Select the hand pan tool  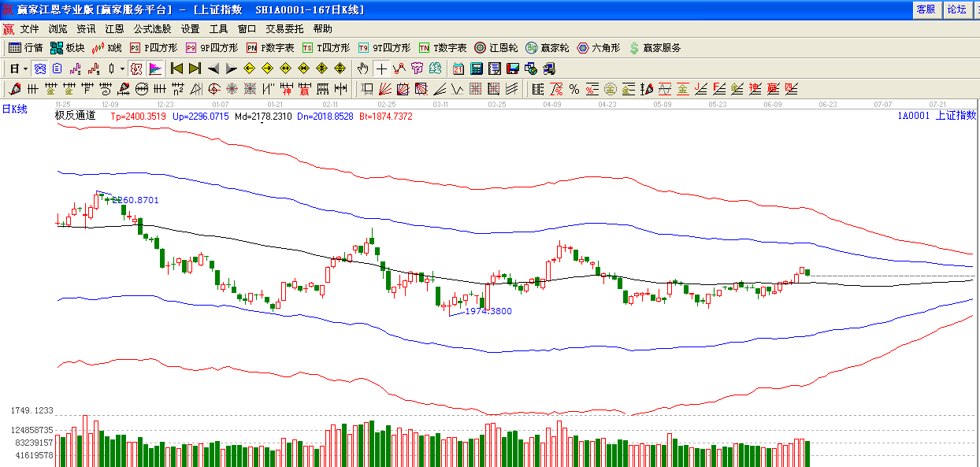362,69
